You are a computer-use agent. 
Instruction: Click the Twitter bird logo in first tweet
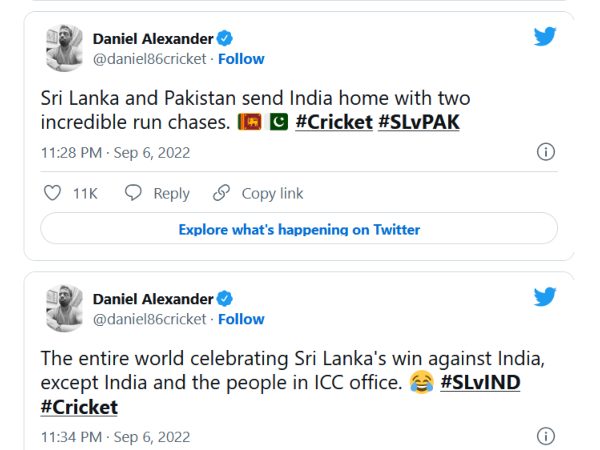(544, 37)
